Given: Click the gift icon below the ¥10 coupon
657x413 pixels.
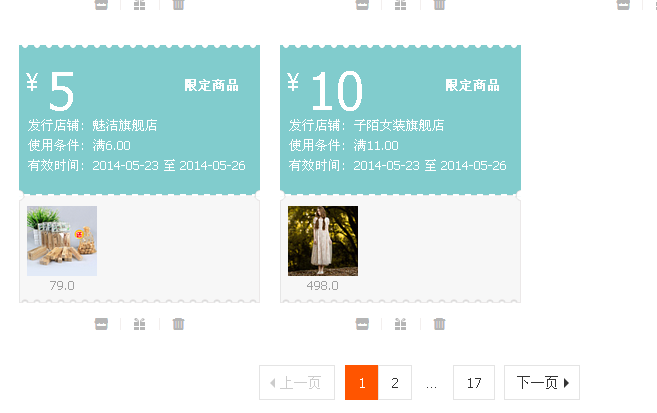Looking at the screenshot, I should 400,324.
